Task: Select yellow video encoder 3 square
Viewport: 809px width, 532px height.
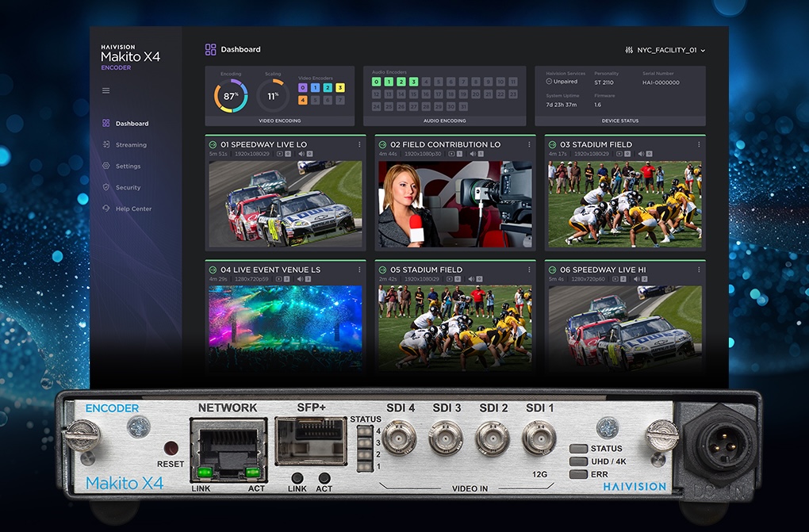Action: [340, 88]
